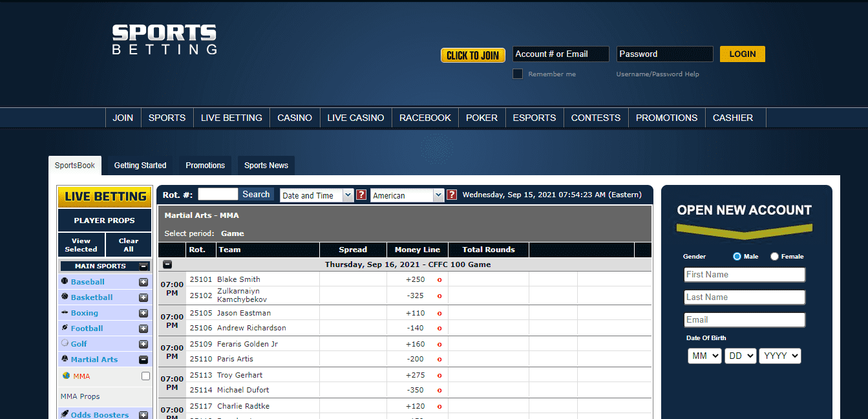
Task: Collapse the Thursday CFFC 100 Game section
Action: click(167, 264)
